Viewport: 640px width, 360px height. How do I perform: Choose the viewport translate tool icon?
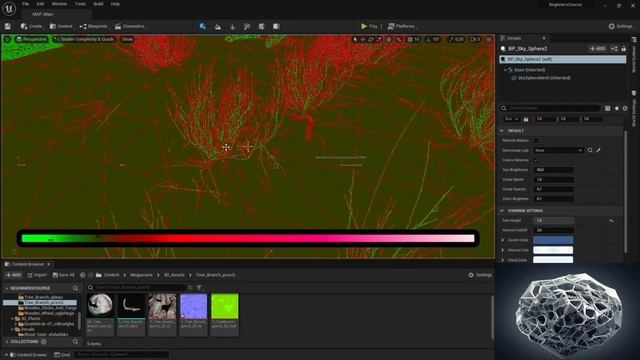[x=363, y=39]
